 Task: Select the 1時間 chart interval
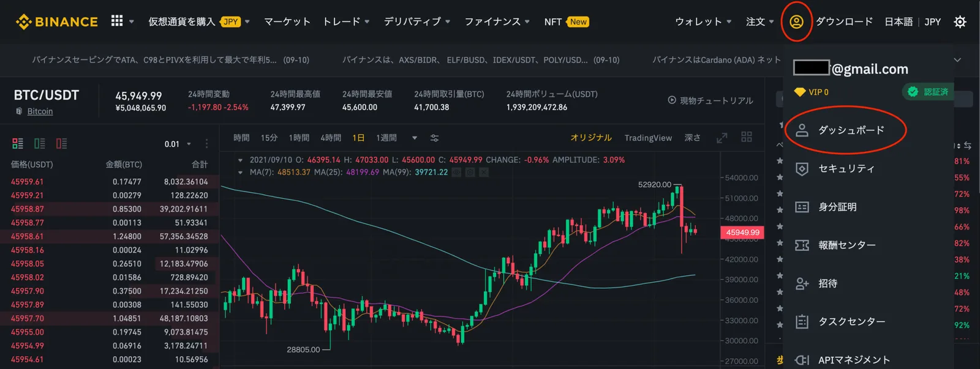click(x=299, y=138)
